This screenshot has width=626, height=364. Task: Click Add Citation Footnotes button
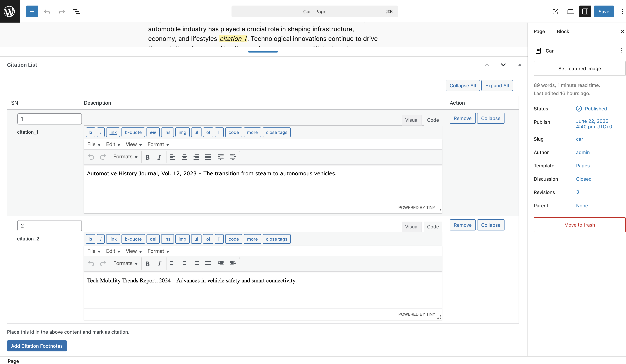tap(37, 346)
